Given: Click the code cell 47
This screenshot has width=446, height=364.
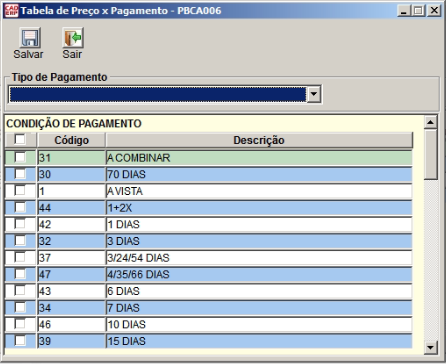Looking at the screenshot, I should click(x=71, y=274).
